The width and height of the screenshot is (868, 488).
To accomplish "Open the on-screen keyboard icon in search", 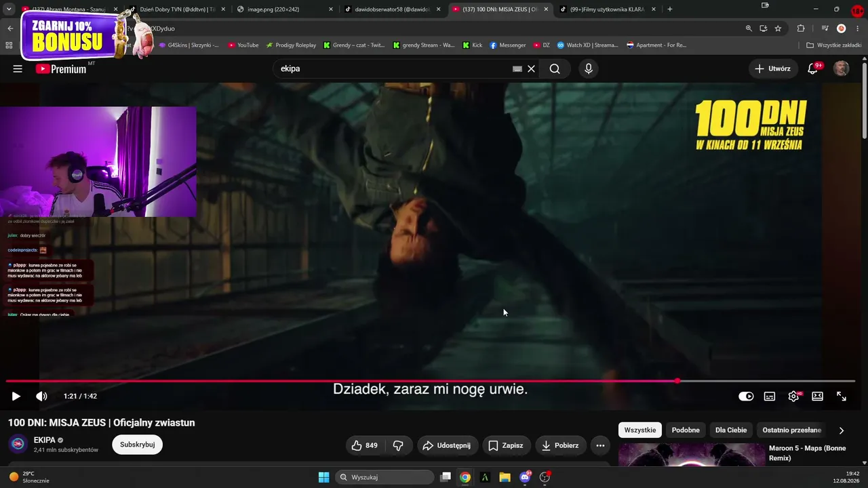I will [517, 68].
